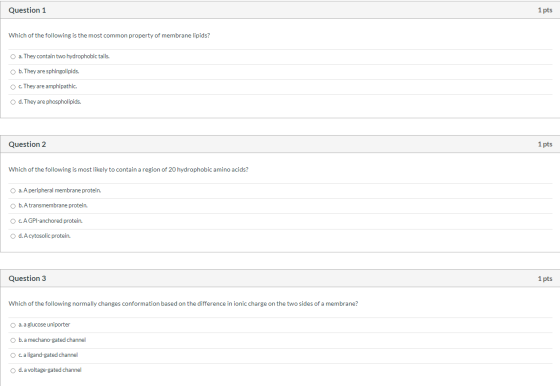Click the membrane lipids question text
The height and width of the screenshot is (386, 560).
pyautogui.click(x=109, y=35)
